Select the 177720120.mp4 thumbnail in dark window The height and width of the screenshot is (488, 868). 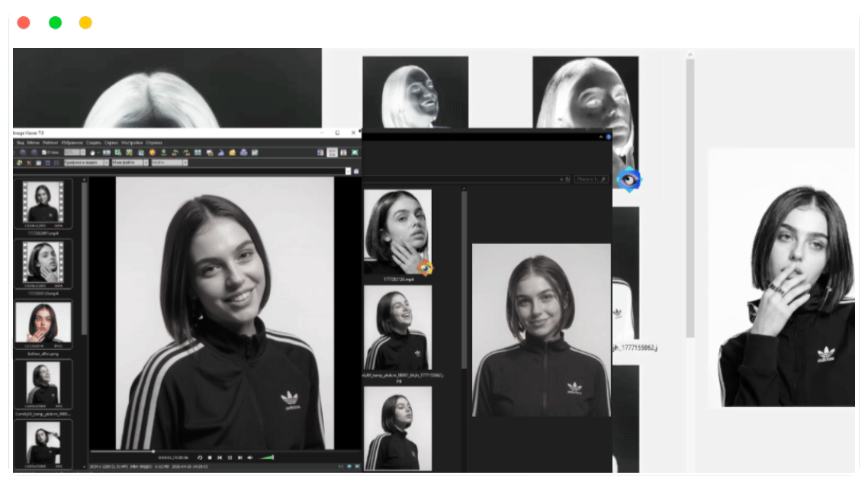397,233
